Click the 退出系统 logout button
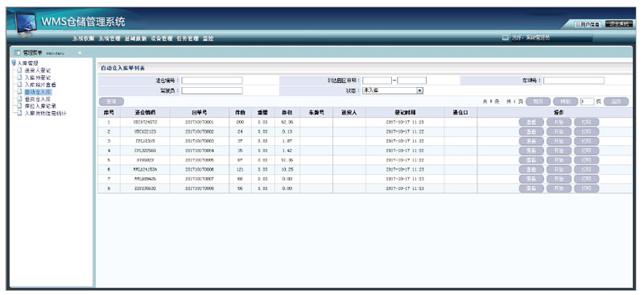 point(619,24)
